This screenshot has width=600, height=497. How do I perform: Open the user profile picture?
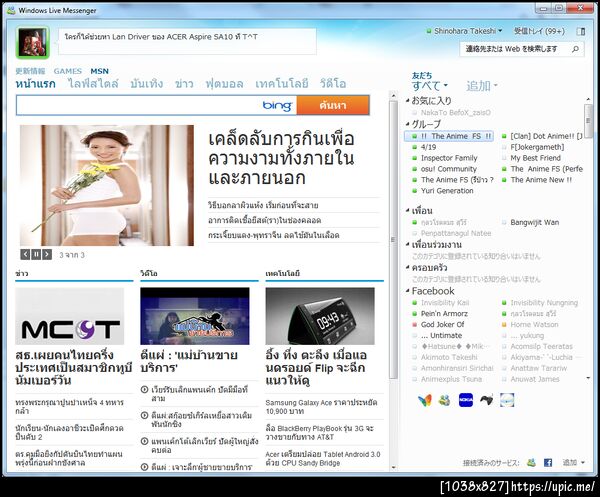(x=33, y=42)
